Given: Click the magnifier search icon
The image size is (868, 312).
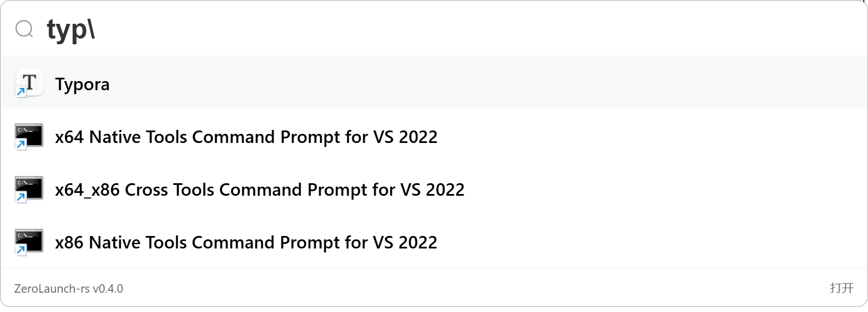Looking at the screenshot, I should pos(24,29).
